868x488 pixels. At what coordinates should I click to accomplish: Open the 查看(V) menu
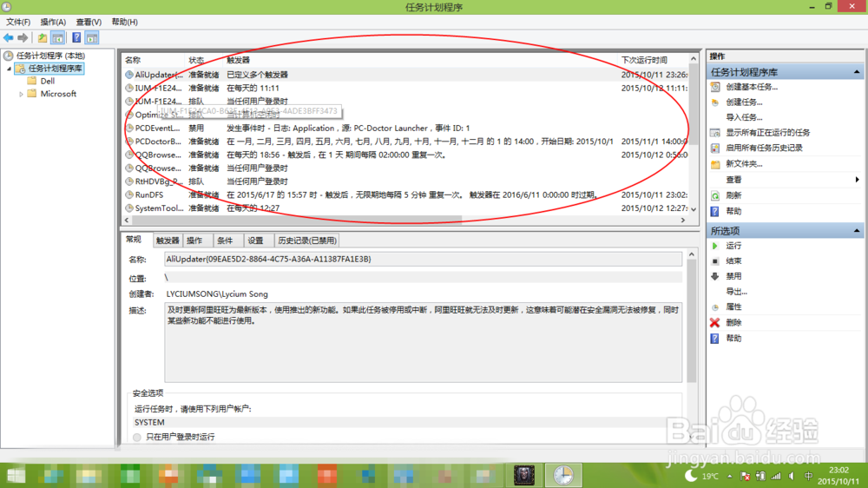(x=89, y=23)
